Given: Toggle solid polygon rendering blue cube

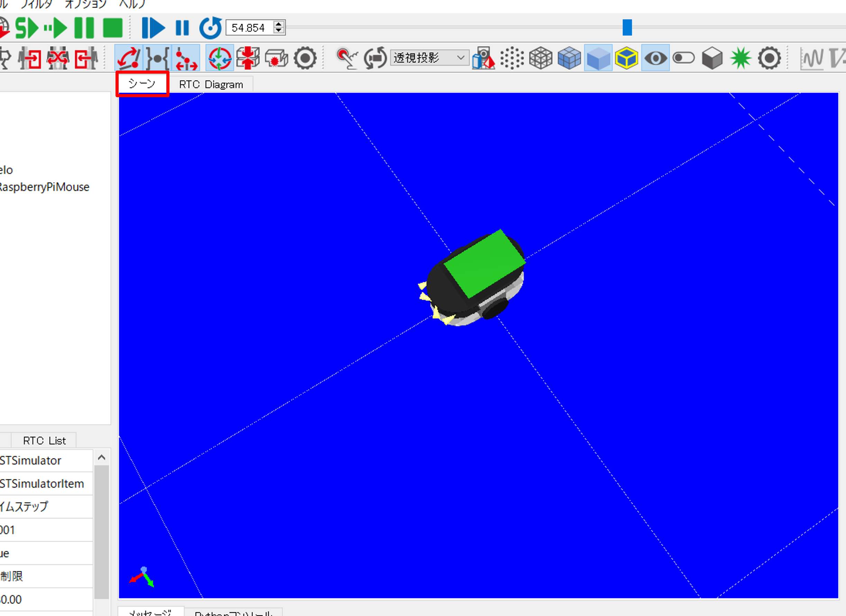Looking at the screenshot, I should pos(598,58).
